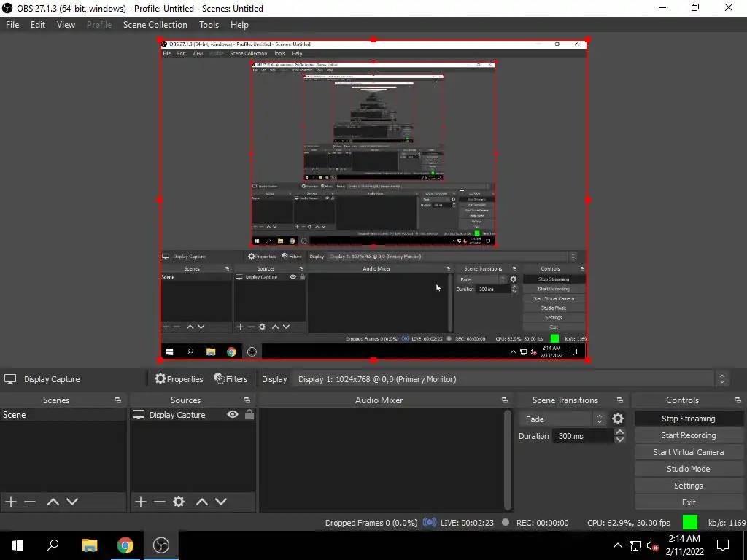Click the live broadcast icon in status bar
This screenshot has height=560, width=747.
pyautogui.click(x=430, y=522)
